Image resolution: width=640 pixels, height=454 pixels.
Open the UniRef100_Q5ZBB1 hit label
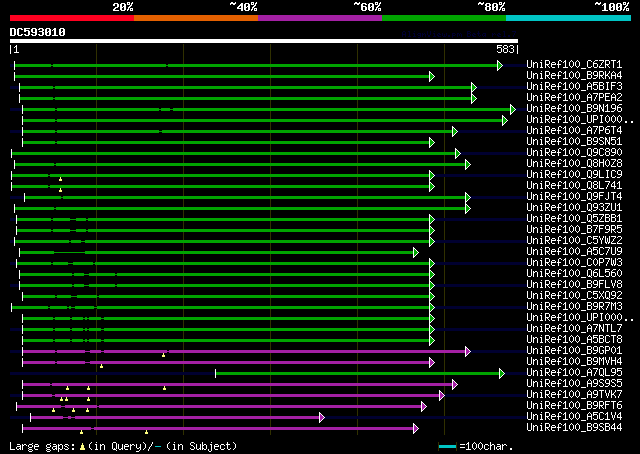(x=574, y=219)
